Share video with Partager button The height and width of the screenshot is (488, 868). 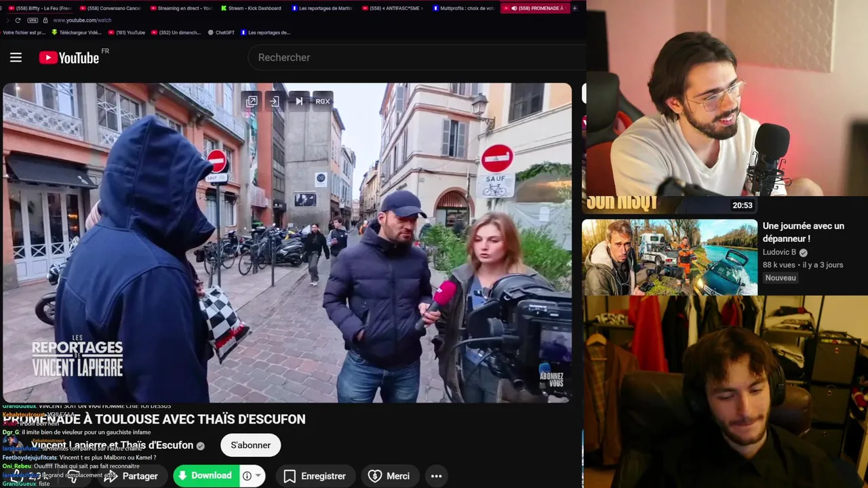(132, 476)
